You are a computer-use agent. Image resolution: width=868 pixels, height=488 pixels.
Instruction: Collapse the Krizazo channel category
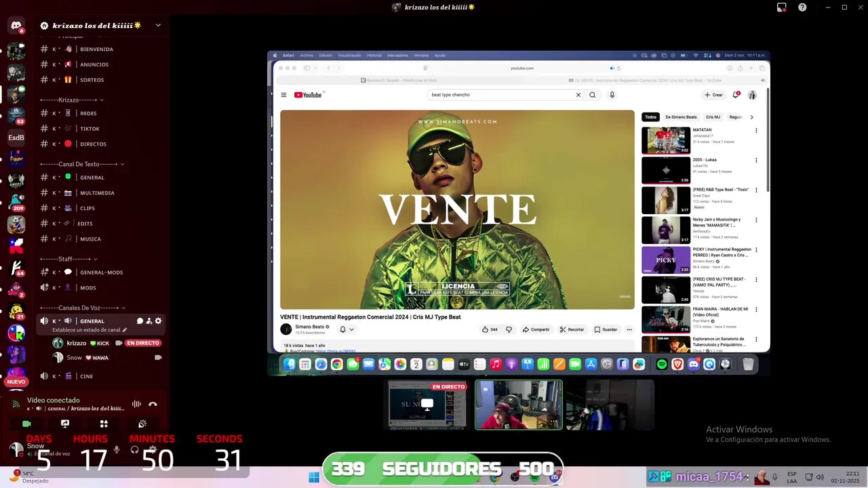point(71,100)
